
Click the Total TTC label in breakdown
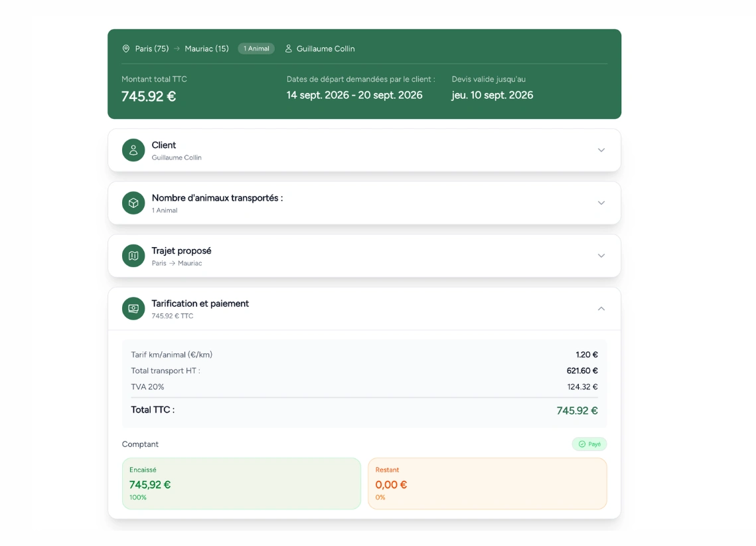(x=153, y=410)
